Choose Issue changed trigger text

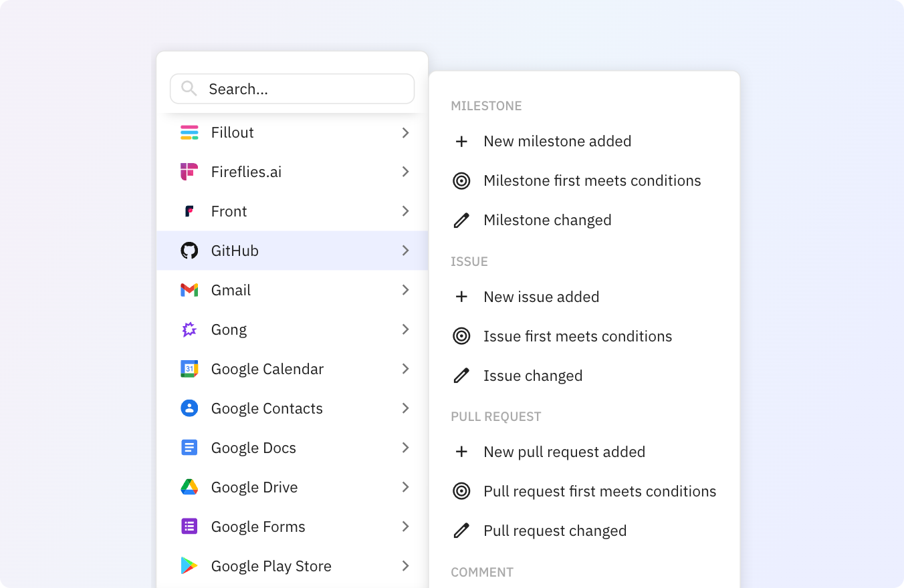coord(533,376)
